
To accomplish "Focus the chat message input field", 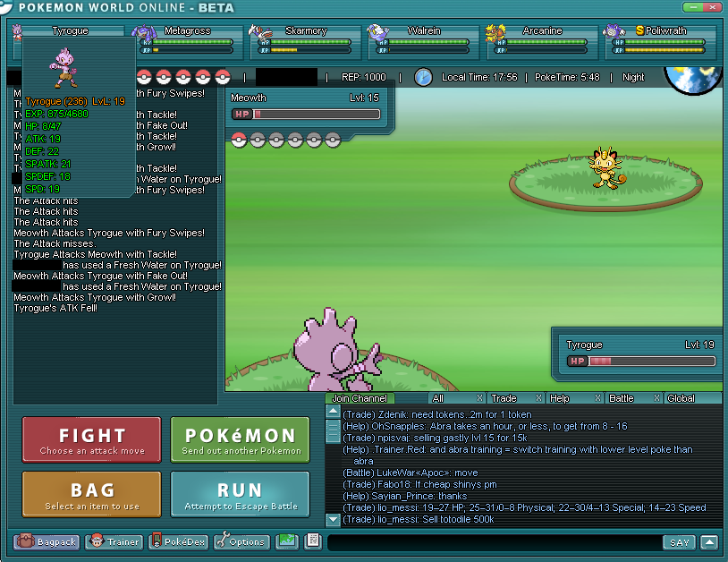I will click(494, 542).
